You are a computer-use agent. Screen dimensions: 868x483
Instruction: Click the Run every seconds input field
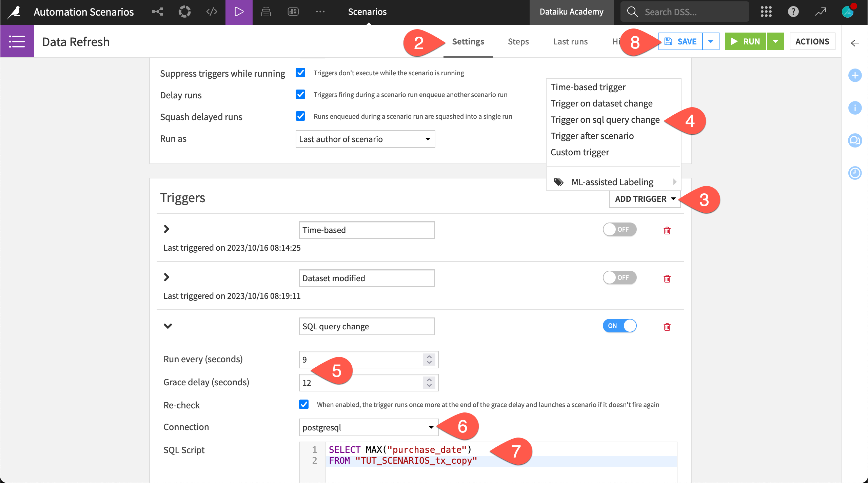click(x=365, y=359)
